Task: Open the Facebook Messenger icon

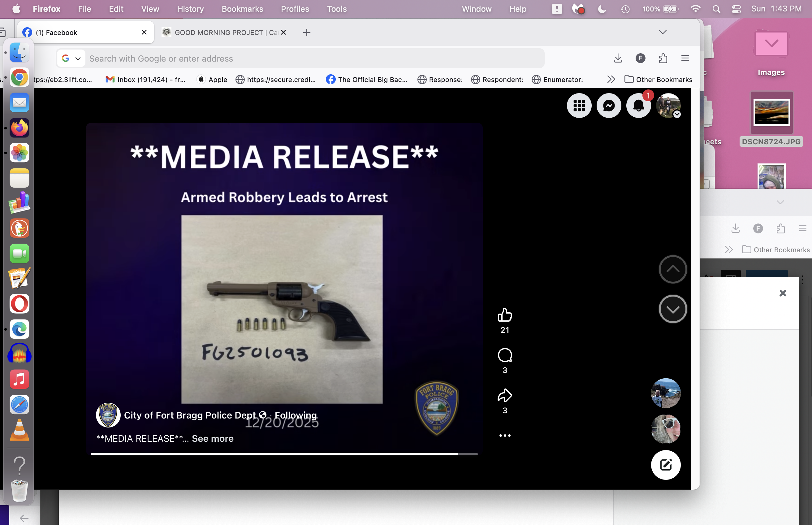Action: 609,106
